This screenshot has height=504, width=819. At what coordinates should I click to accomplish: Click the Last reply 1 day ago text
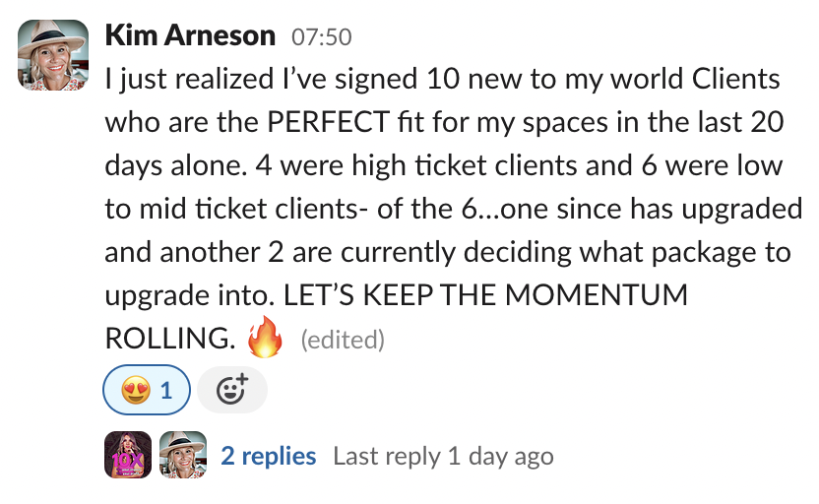[443, 456]
